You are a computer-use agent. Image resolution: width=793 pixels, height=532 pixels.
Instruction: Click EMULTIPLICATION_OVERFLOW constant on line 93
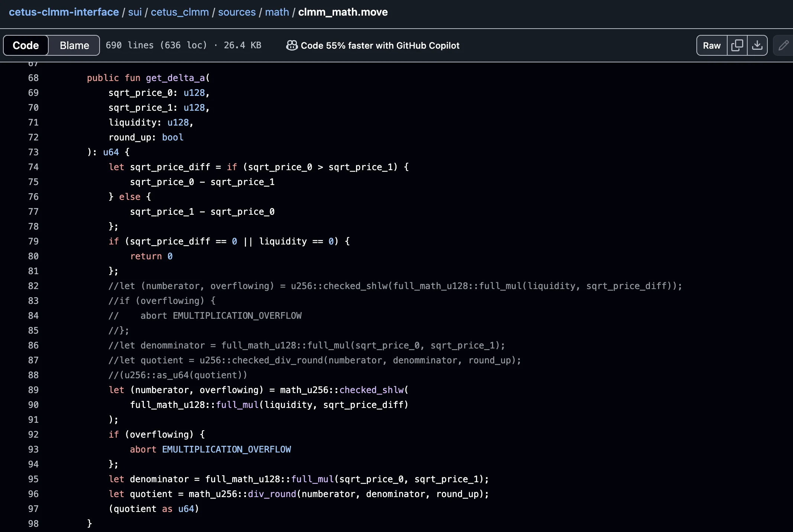226,450
